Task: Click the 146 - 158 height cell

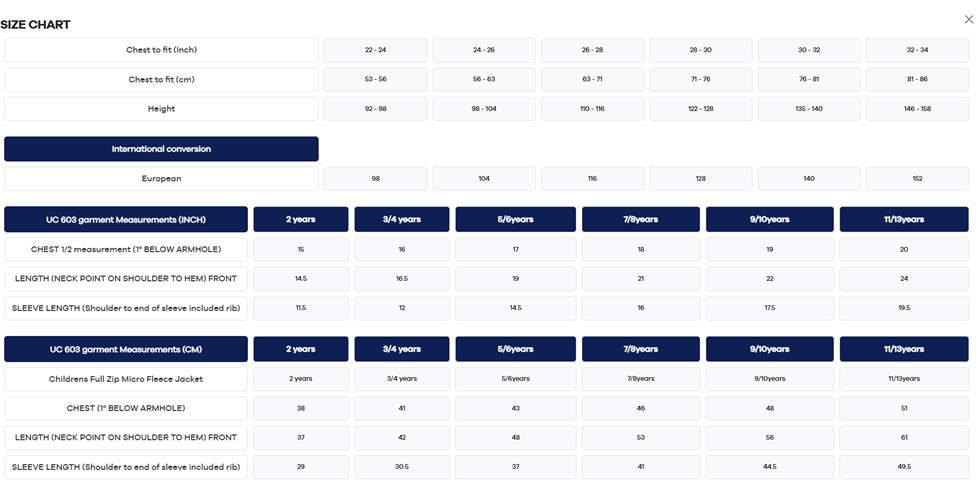Action: 917,109
